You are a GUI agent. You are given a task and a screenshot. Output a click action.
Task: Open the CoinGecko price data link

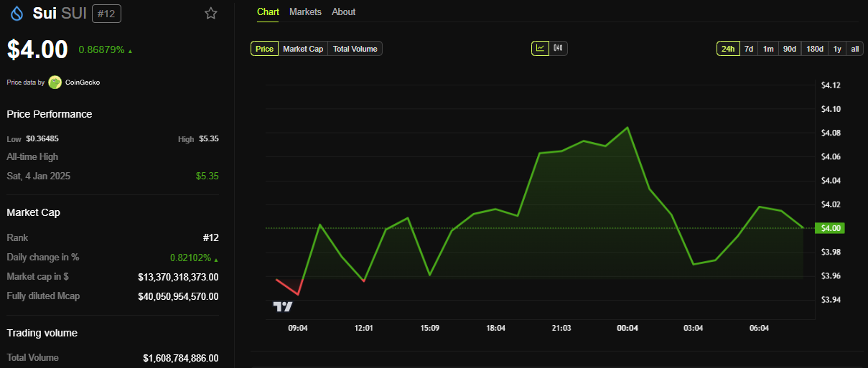[83, 82]
